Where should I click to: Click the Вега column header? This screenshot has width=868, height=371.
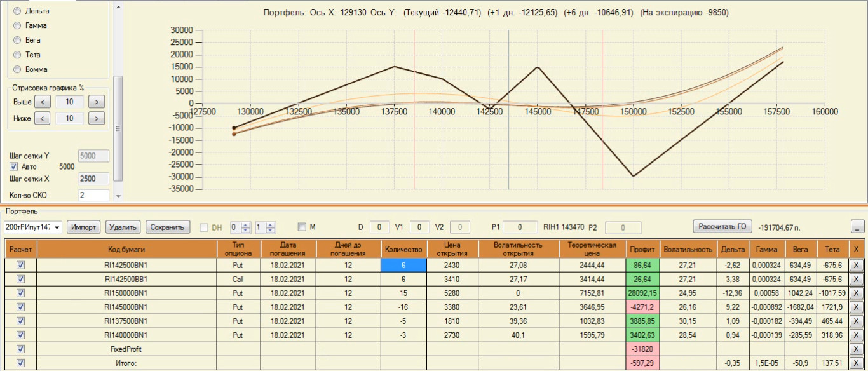800,249
